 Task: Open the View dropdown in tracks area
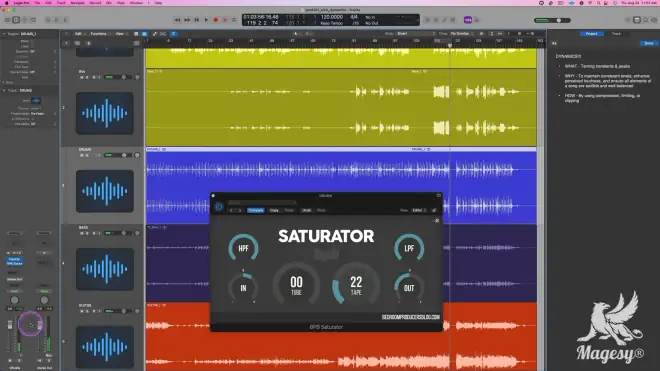tap(121, 34)
